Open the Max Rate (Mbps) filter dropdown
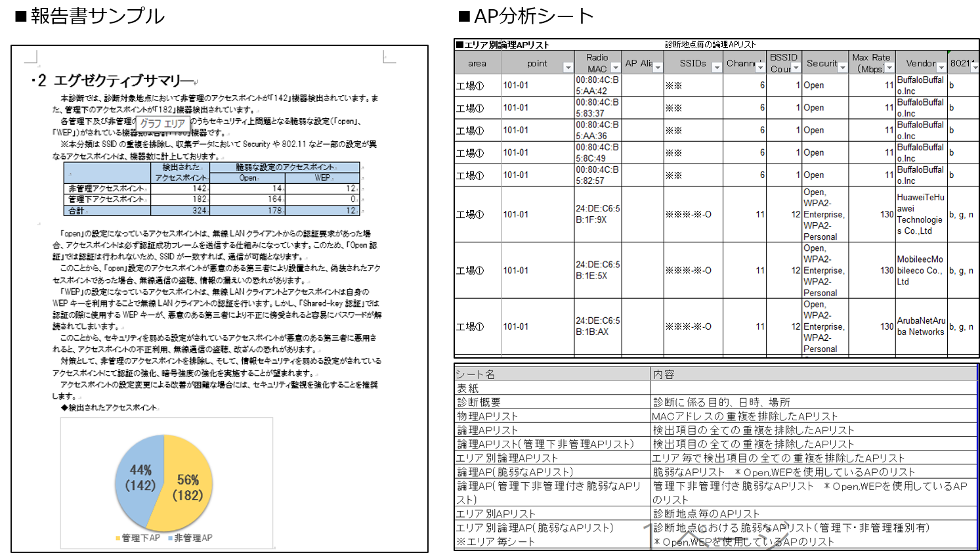Image resolution: width=980 pixels, height=553 pixels. click(889, 68)
